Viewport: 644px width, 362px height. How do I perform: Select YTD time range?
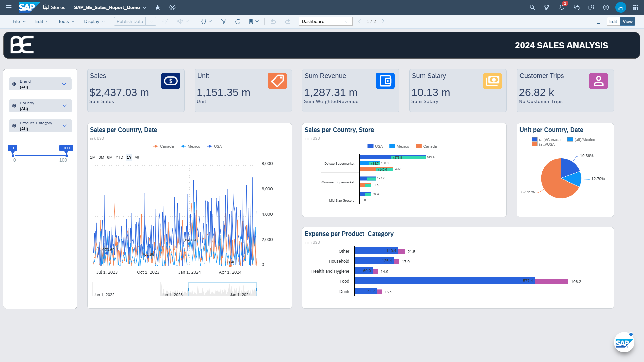[x=119, y=157]
